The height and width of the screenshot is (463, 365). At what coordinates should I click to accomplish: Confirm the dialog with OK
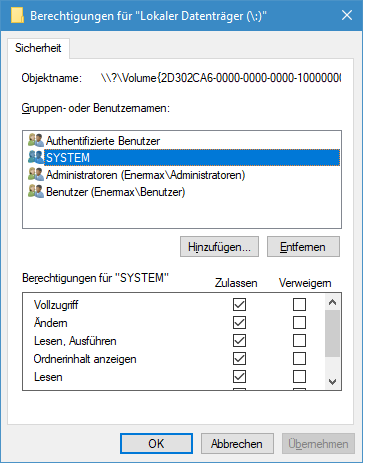[x=156, y=444]
